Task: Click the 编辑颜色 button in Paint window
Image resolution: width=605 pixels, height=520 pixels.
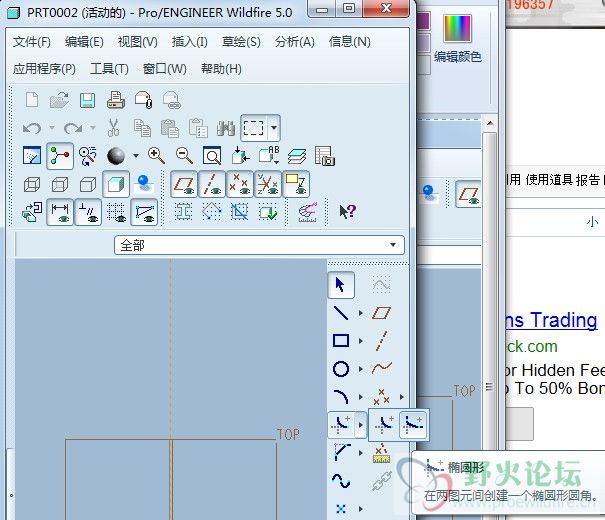Action: [458, 39]
